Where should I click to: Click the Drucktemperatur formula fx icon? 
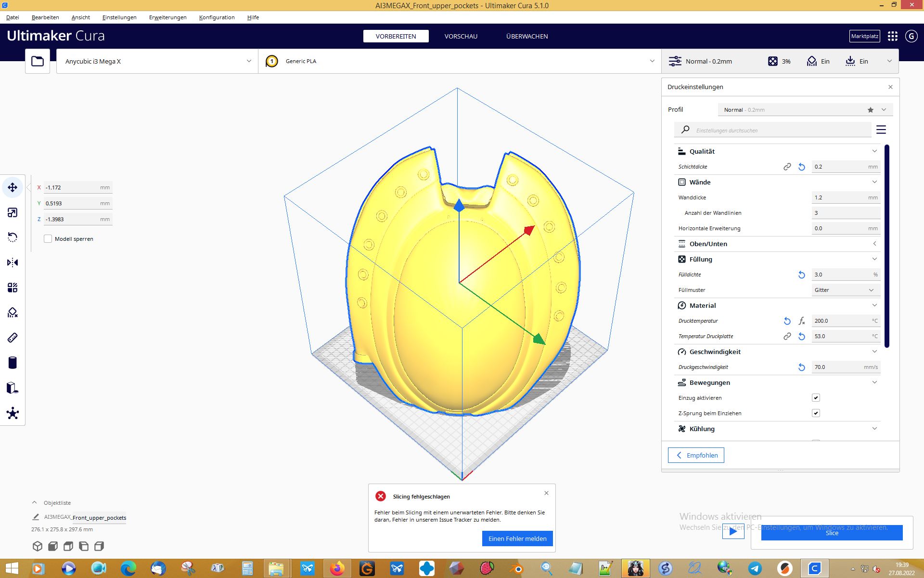(x=802, y=321)
